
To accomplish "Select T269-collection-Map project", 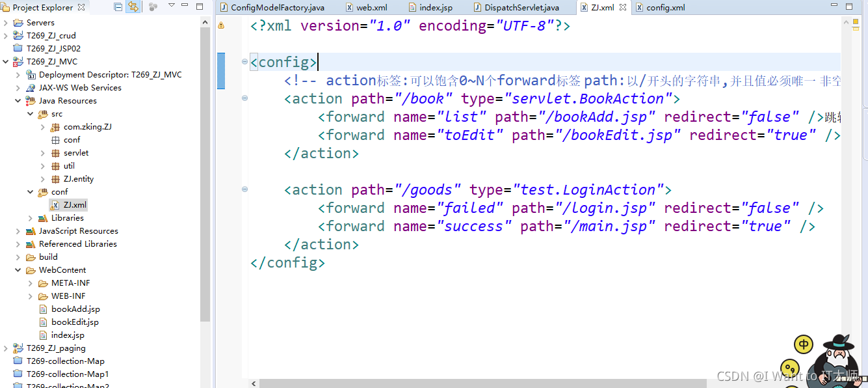I will (x=65, y=361).
